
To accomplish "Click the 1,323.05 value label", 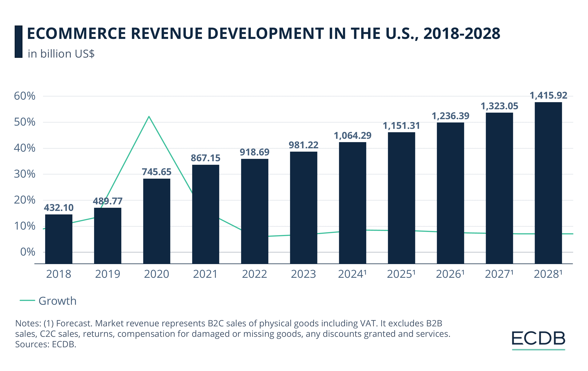I will click(x=499, y=106).
